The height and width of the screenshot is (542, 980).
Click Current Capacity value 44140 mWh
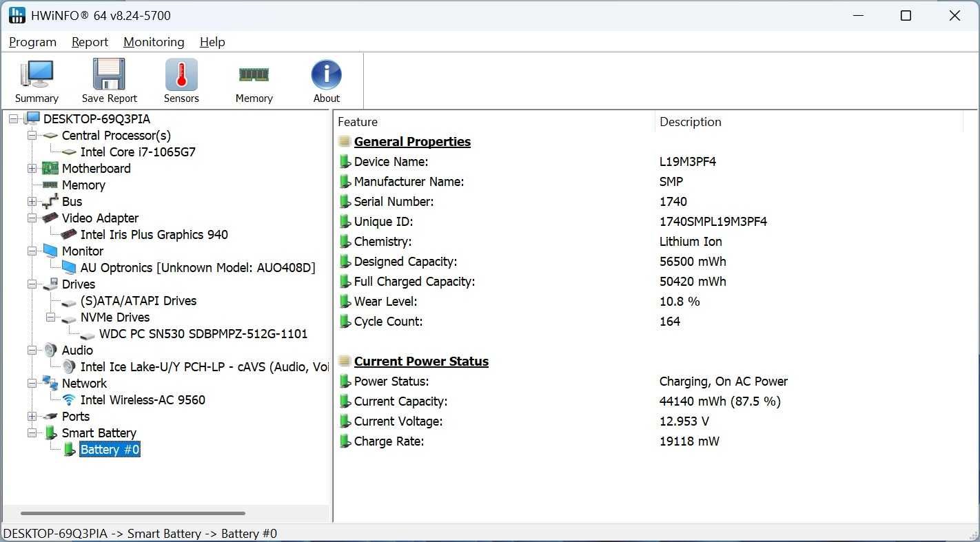(x=720, y=402)
